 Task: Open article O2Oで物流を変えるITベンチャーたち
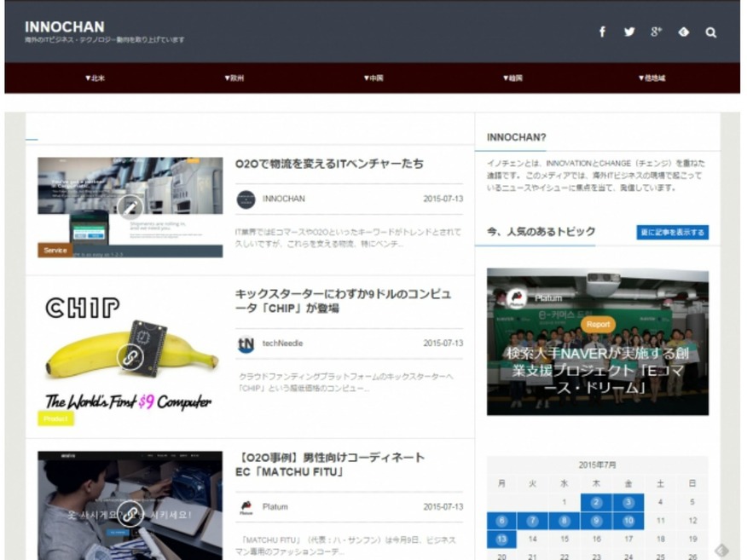pos(329,164)
